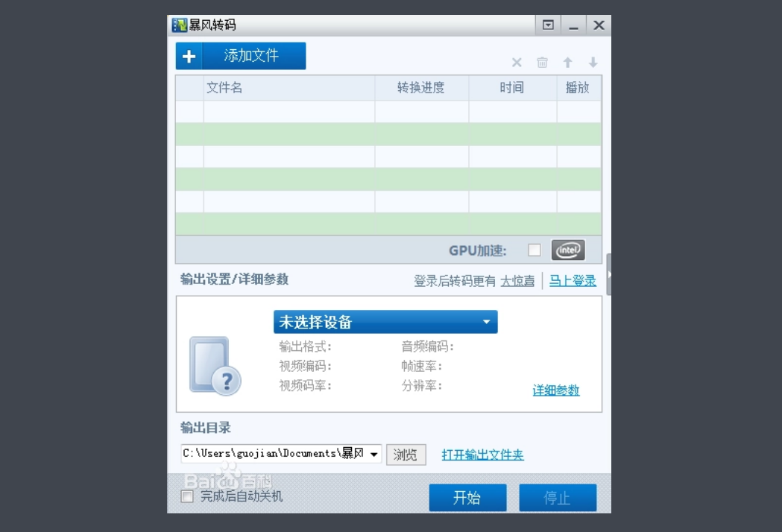Click the 浏览 browse button

(406, 455)
